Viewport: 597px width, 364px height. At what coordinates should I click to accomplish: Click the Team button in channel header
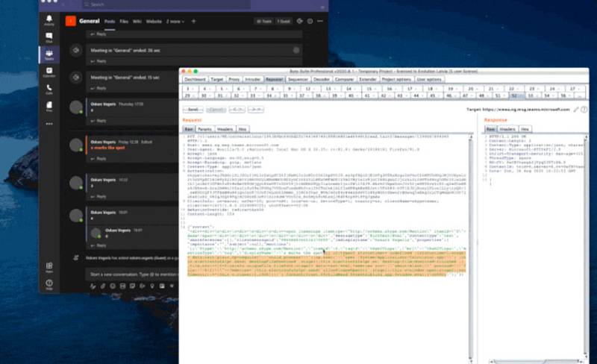264,22
